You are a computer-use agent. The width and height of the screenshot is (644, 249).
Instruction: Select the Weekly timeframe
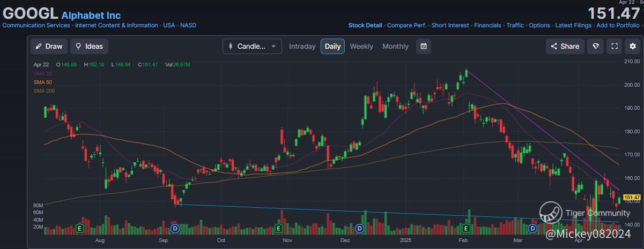(x=361, y=46)
